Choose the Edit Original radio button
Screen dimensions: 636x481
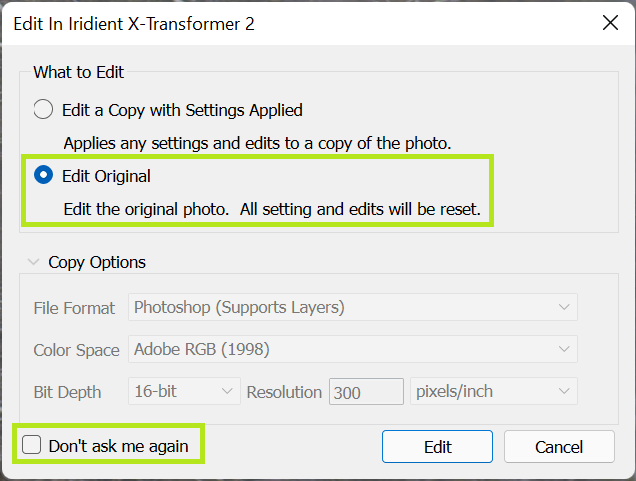tap(44, 176)
